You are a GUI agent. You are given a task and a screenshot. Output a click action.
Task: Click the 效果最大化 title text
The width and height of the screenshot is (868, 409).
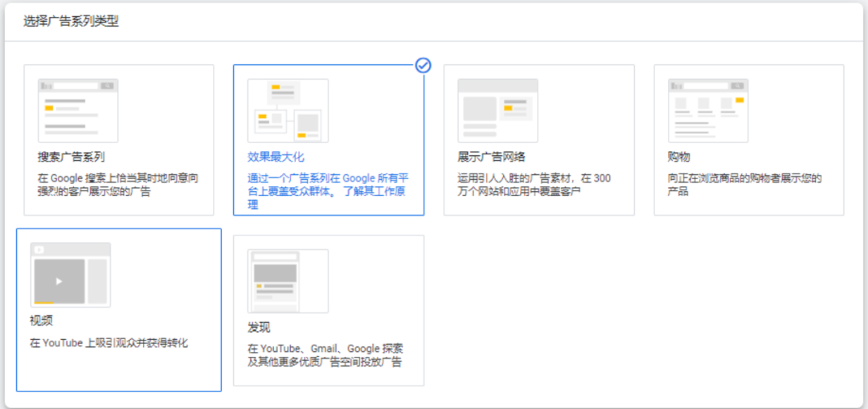coord(276,157)
